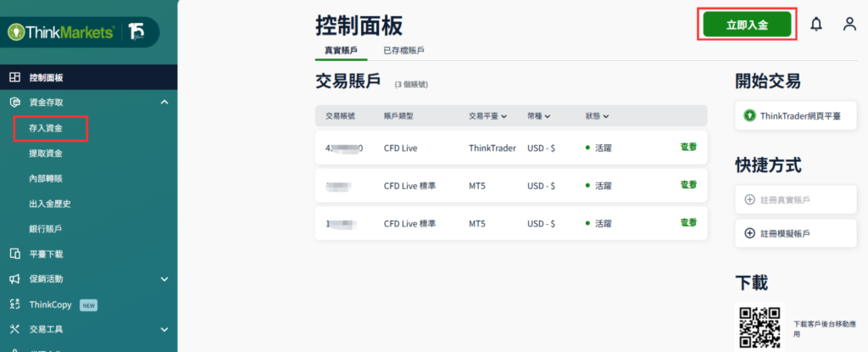Click the CFD Live account type cell
Screen dimensions: 868x352
point(401,148)
